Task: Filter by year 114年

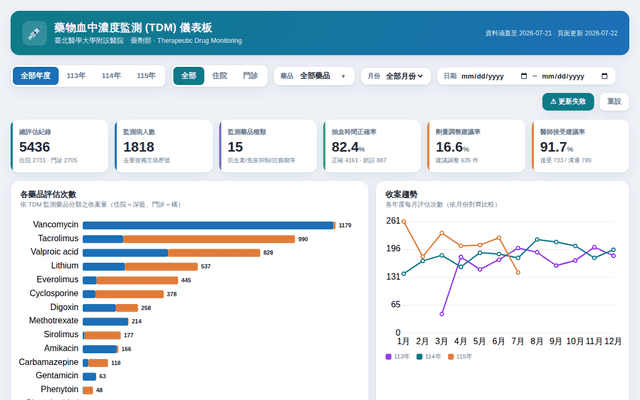Action: pos(111,76)
